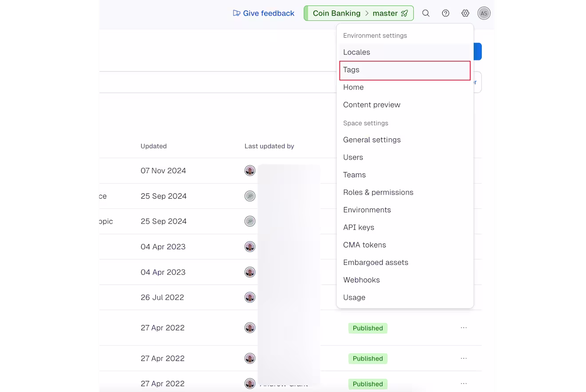Image resolution: width=586 pixels, height=392 pixels.
Task: Click the Give feedback megaphone icon
Action: click(x=237, y=13)
